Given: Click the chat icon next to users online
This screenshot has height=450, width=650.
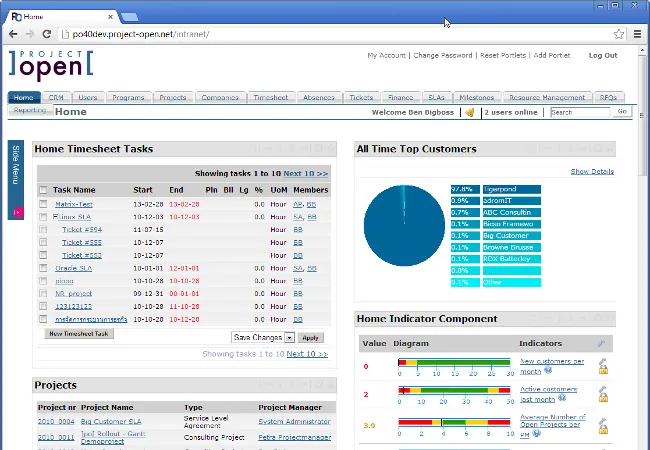Looking at the screenshot, I should point(470,113).
